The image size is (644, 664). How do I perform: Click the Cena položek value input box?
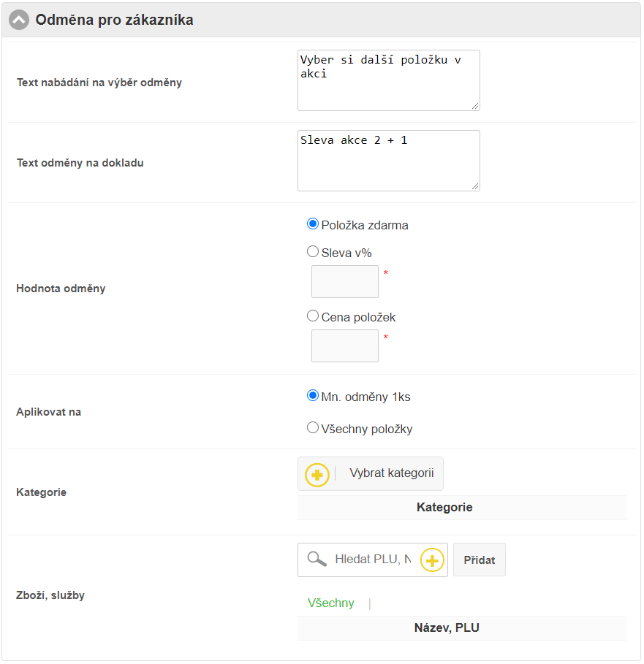(x=345, y=346)
